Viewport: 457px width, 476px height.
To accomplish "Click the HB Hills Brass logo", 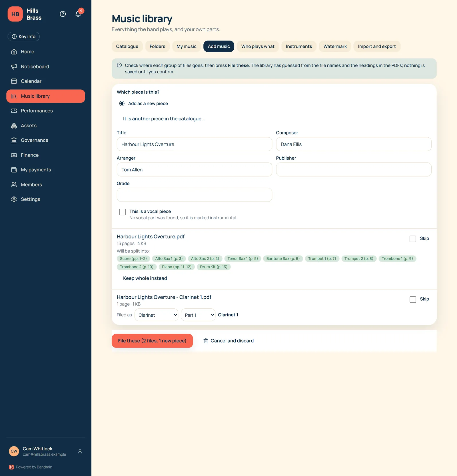I will pyautogui.click(x=15, y=14).
